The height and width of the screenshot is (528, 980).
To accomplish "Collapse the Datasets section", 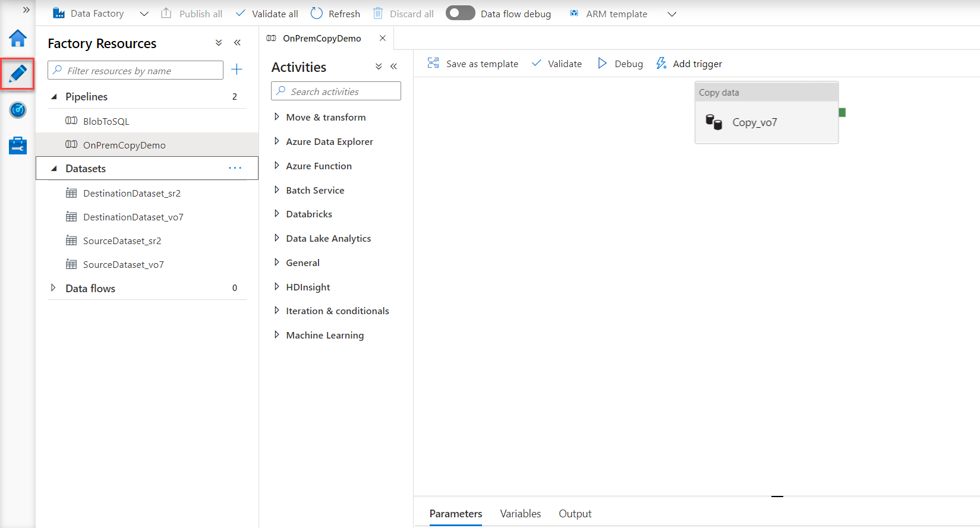I will tap(54, 168).
